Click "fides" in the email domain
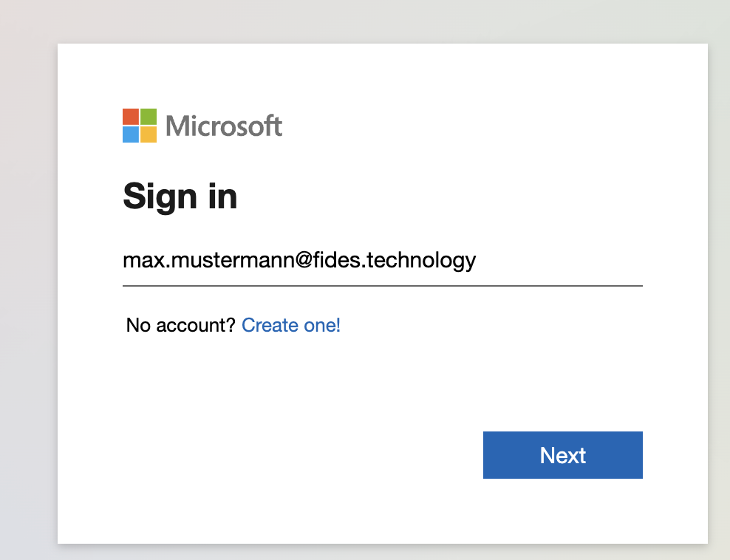Screen dimensions: 730x560 tap(343, 260)
